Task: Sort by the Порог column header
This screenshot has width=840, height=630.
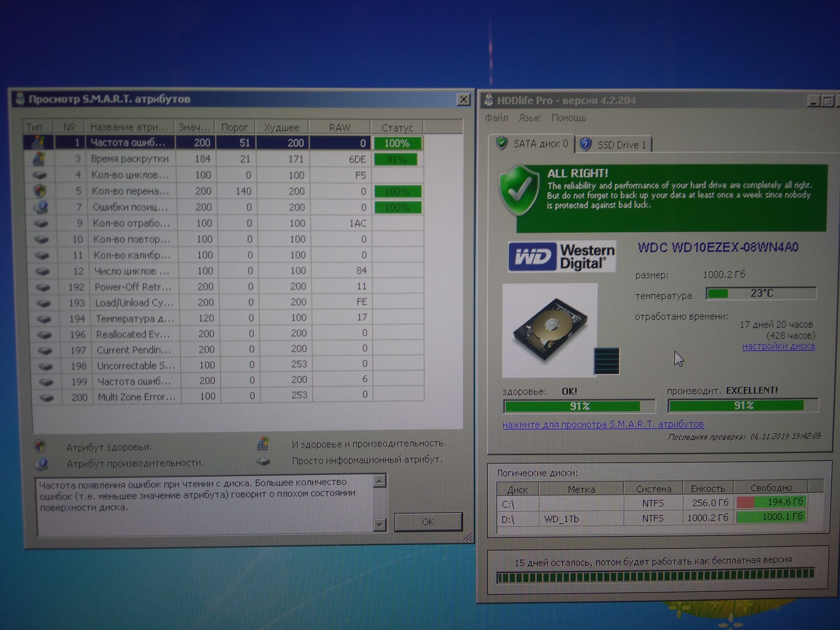Action: click(x=235, y=127)
